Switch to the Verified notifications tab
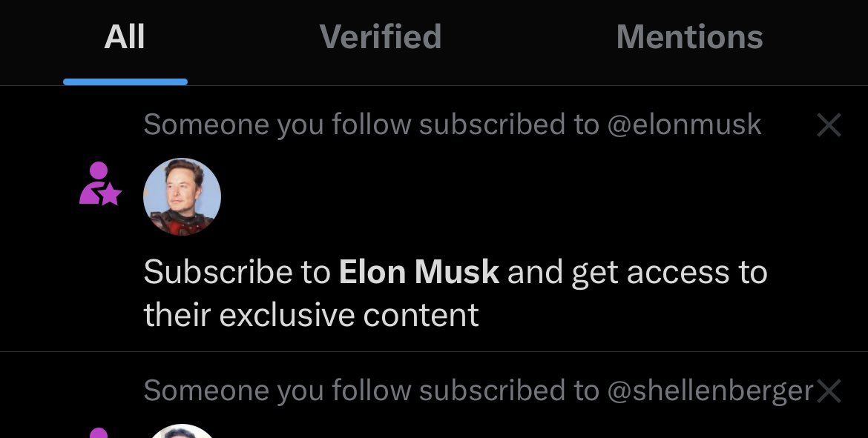The image size is (868, 438). coord(381,37)
